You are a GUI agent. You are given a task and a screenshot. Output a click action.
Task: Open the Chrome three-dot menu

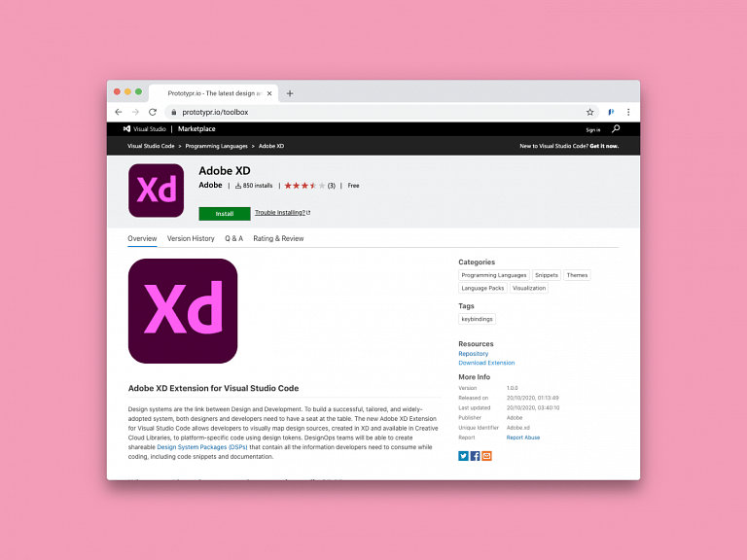(628, 112)
